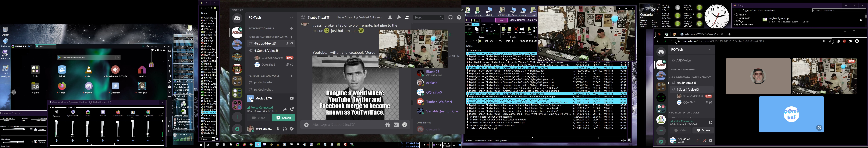The width and height of the screenshot is (868, 148).
Task: Mute Speakers device in Volume Mixer
Action: 57,140
